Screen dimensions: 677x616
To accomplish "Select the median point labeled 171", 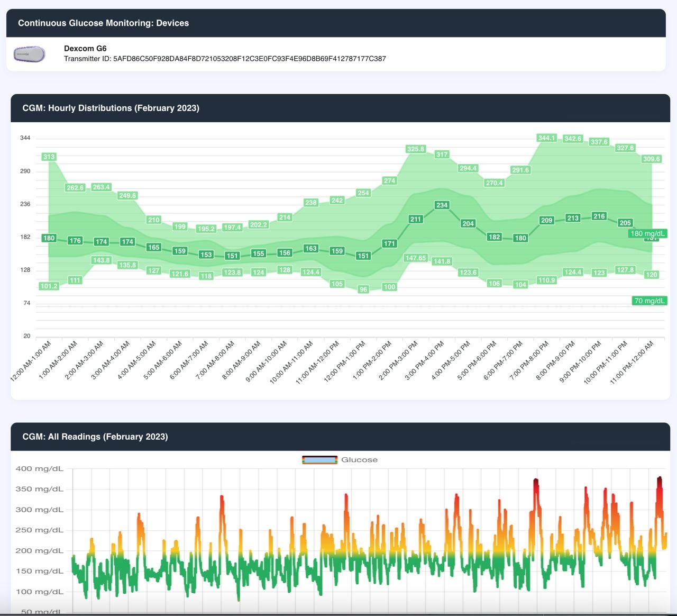I will click(389, 243).
